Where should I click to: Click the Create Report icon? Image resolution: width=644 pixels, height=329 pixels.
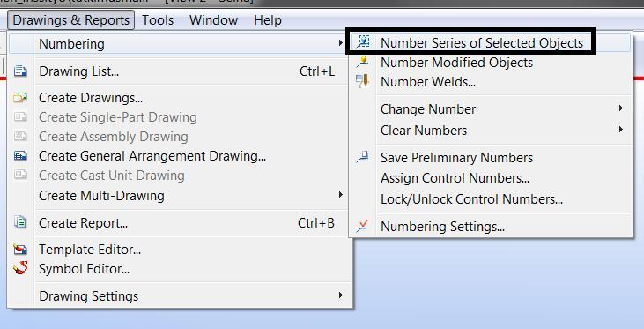tap(20, 222)
